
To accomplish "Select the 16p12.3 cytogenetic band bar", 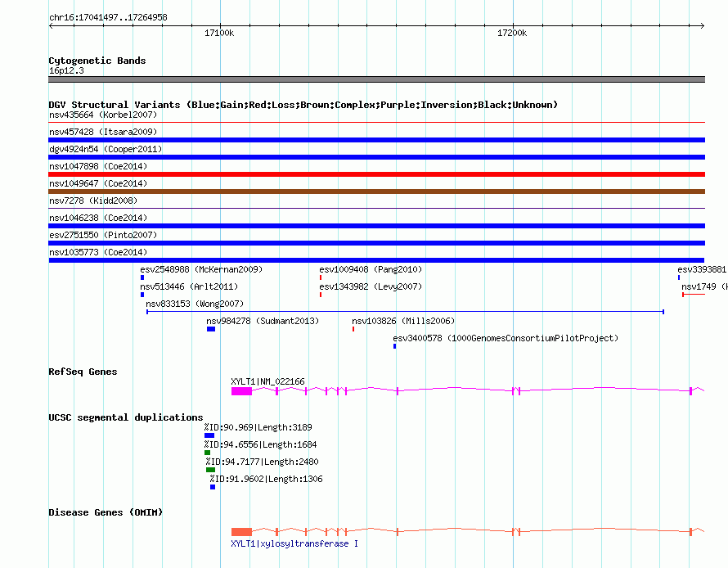I will 376,79.
